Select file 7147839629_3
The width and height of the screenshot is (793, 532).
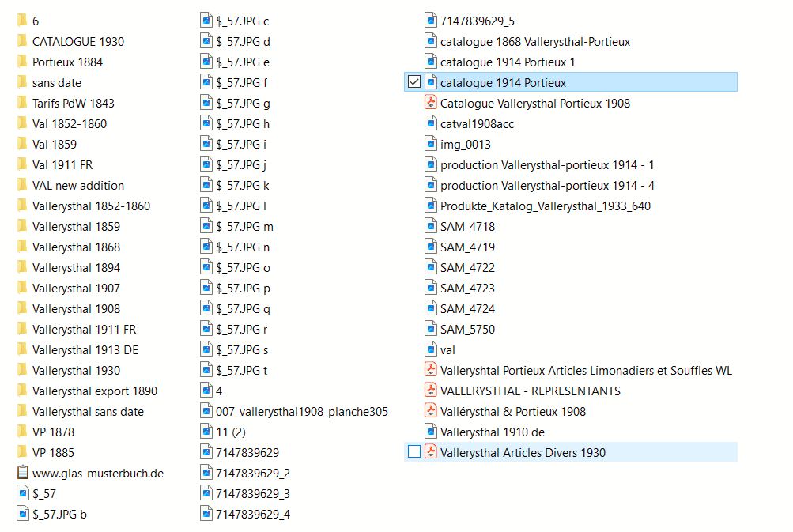pyautogui.click(x=245, y=493)
